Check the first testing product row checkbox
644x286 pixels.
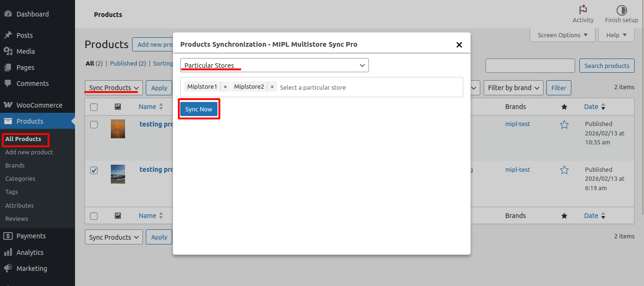coord(94,125)
